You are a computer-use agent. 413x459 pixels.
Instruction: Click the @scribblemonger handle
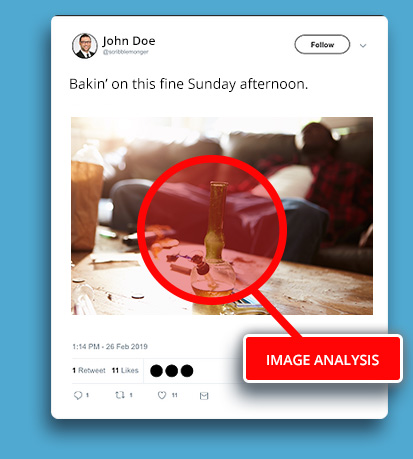[x=125, y=52]
